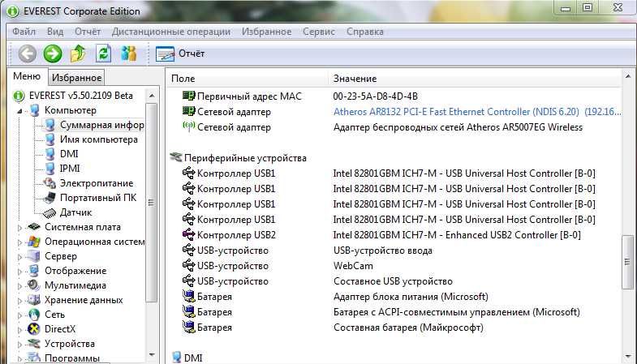Screen dimensions: 637x364
Task: Click the Сервер tree icon
Action: coord(34,256)
